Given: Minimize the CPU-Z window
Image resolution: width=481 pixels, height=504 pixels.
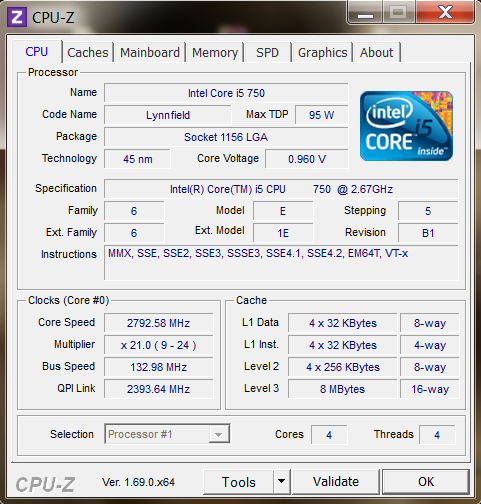Looking at the screenshot, I should point(365,13).
